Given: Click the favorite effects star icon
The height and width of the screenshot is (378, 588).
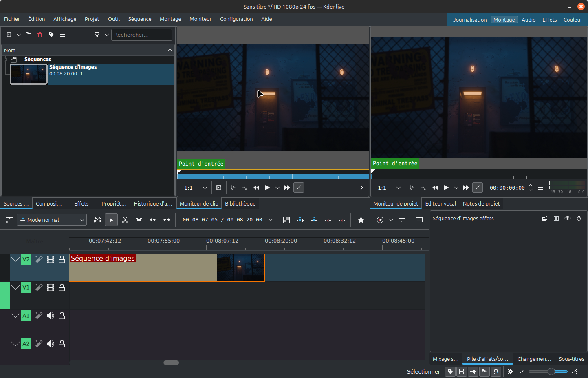Looking at the screenshot, I should [x=361, y=220].
